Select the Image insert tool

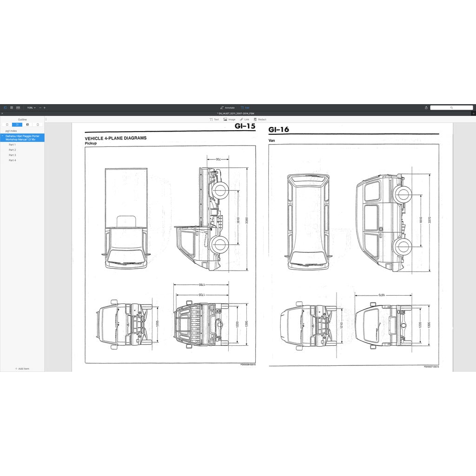[229, 119]
